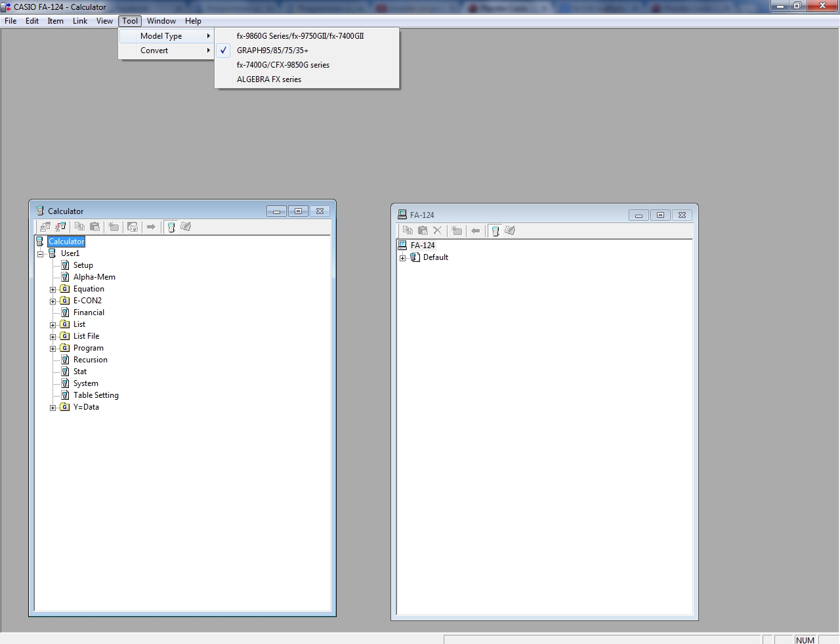
Task: Expand the List tree node
Action: 53,325
